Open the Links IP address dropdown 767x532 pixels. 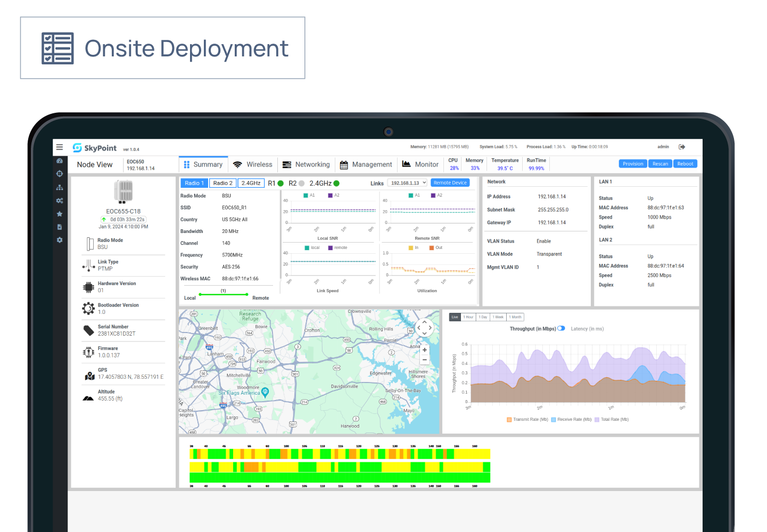pos(407,182)
